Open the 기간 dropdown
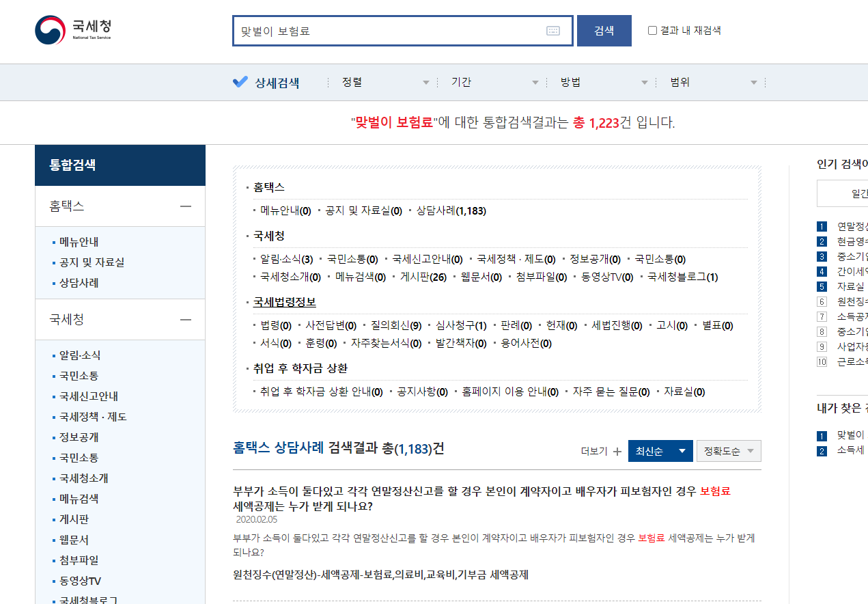The image size is (868, 604). 495,83
